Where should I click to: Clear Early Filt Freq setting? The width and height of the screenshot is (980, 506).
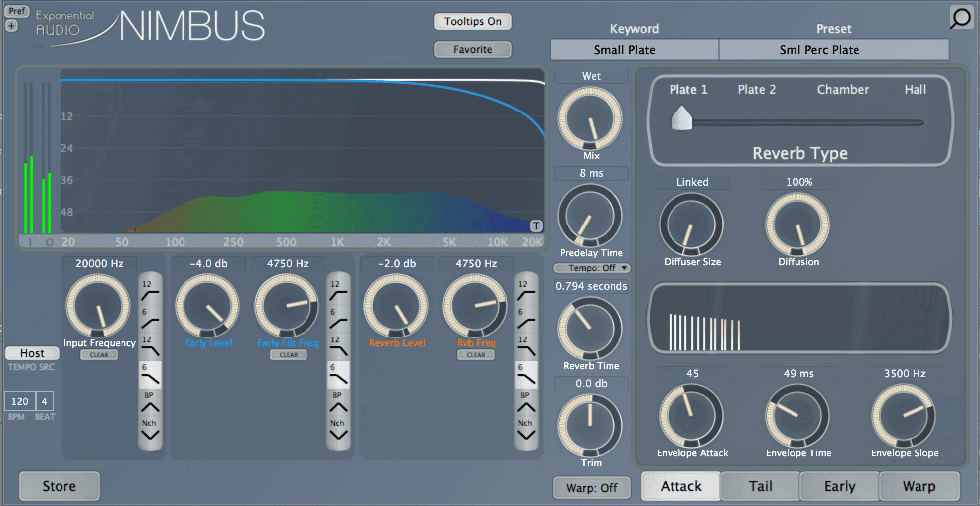(289, 355)
